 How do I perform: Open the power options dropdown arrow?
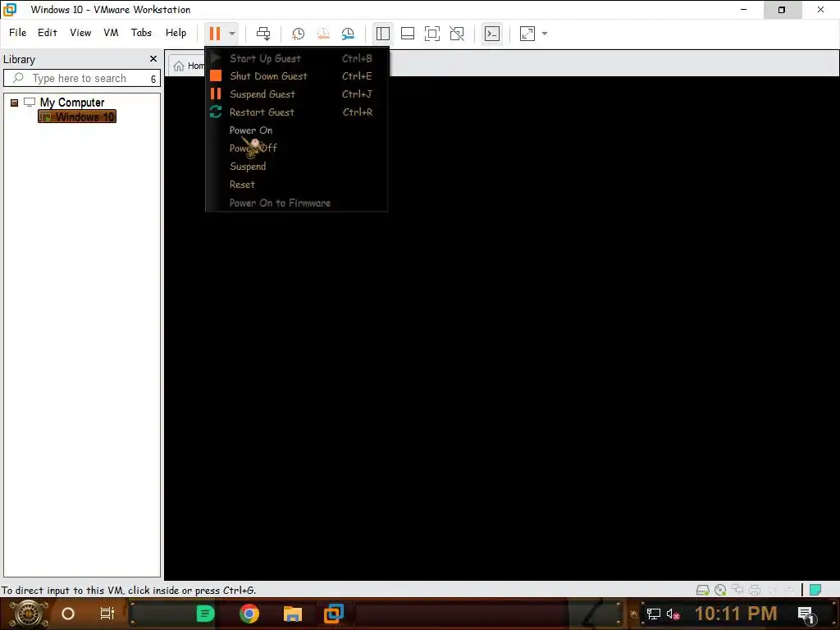coord(232,33)
